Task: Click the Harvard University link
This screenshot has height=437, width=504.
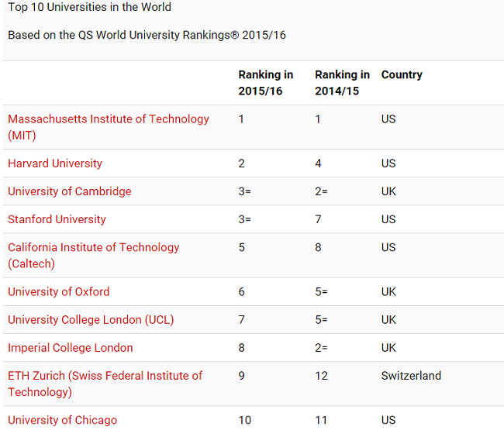Action: tap(55, 163)
